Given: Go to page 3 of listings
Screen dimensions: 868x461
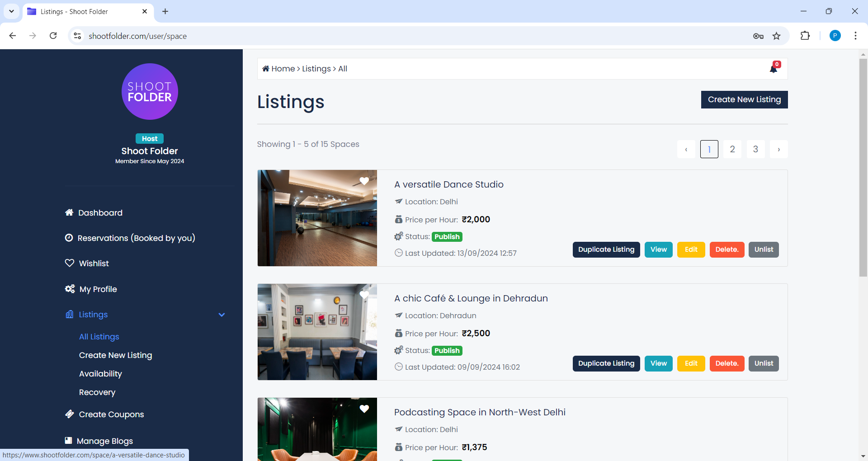Looking at the screenshot, I should click(755, 149).
